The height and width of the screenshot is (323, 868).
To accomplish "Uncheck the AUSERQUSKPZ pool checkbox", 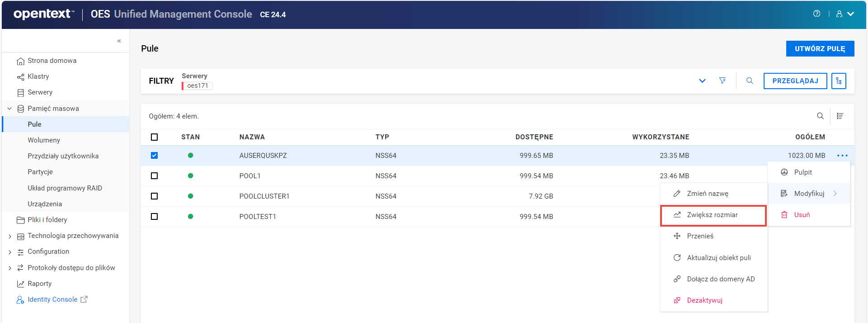I will (x=155, y=156).
